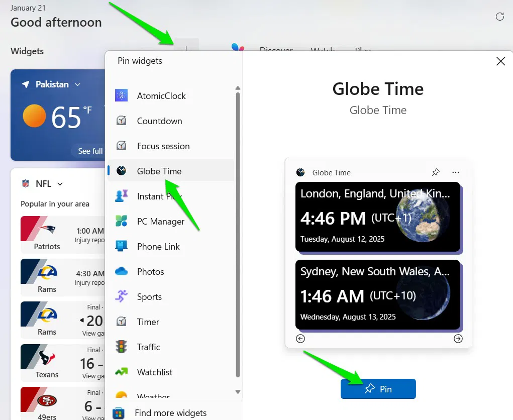The width and height of the screenshot is (513, 420).
Task: Switch to the Watch tab
Action: [323, 50]
